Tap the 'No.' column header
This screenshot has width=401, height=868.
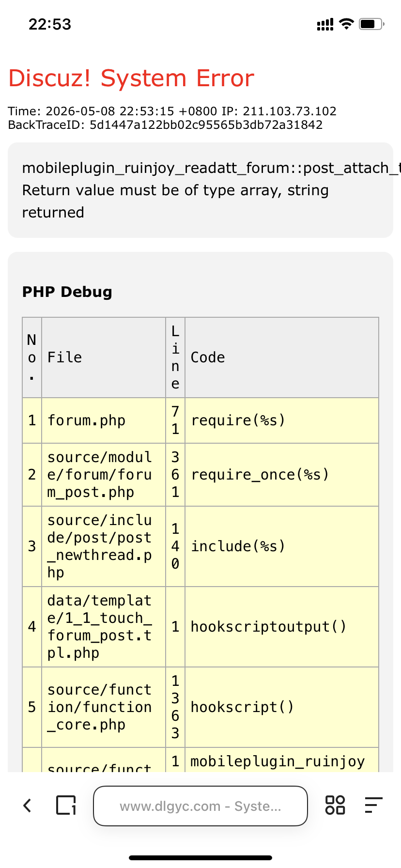(32, 357)
